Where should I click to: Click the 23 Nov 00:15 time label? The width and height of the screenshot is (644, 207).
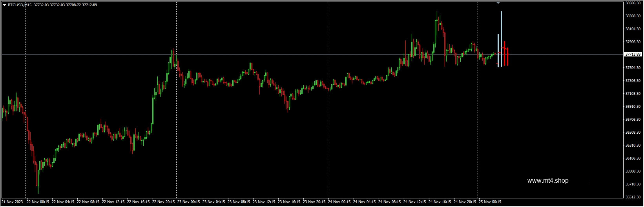click(188, 202)
